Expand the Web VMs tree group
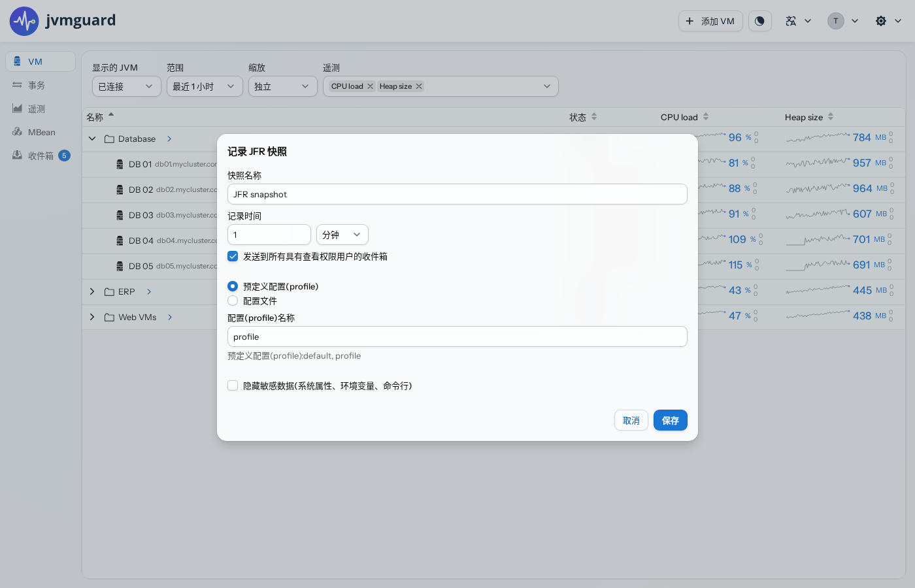 (92, 317)
